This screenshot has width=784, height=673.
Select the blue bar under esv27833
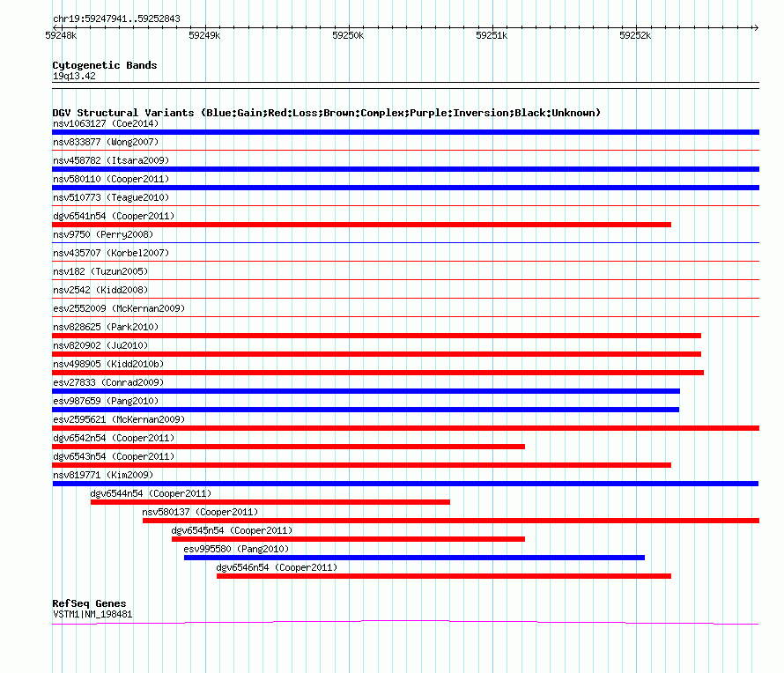point(366,391)
